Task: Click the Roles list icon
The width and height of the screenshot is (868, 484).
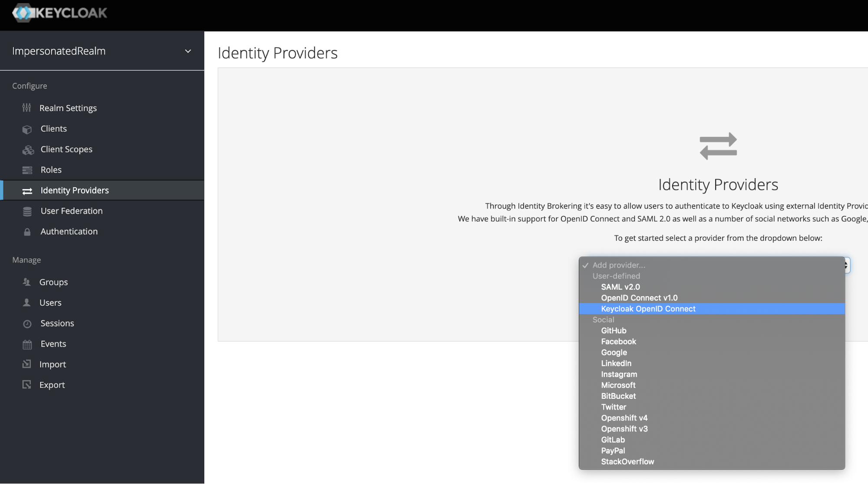Action: [27, 170]
